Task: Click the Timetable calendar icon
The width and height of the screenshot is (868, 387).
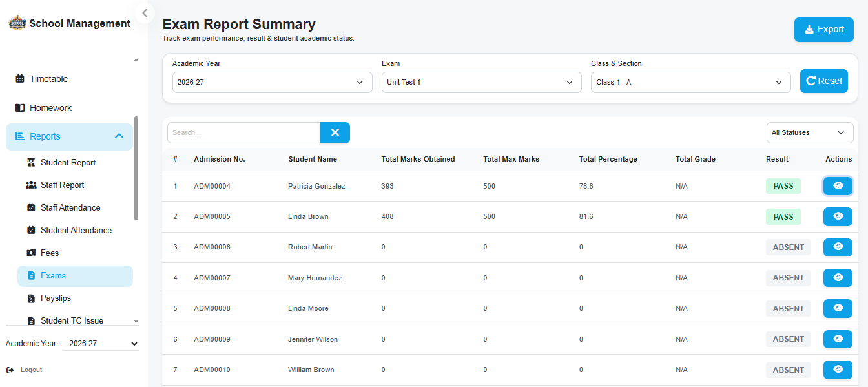Action: 20,79
